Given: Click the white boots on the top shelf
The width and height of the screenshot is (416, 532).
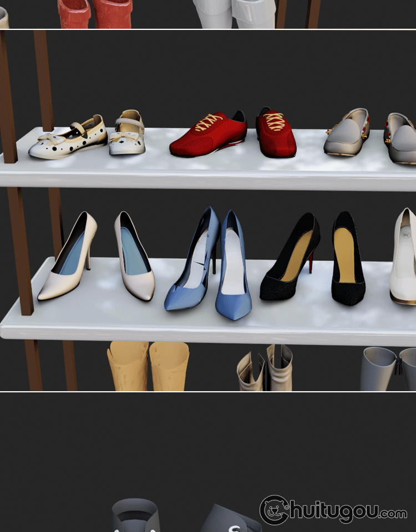Looking at the screenshot, I should pos(234,14).
